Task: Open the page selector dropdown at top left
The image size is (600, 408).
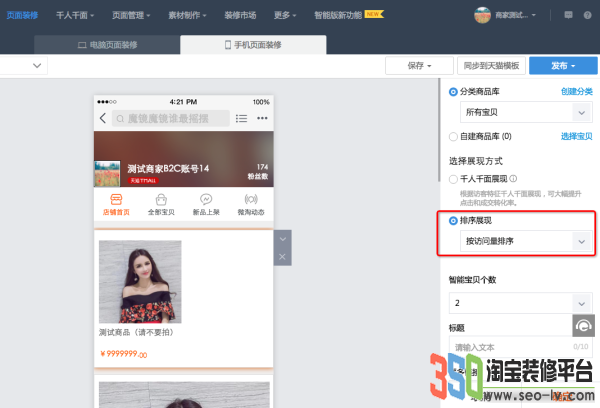Action: [x=24, y=65]
